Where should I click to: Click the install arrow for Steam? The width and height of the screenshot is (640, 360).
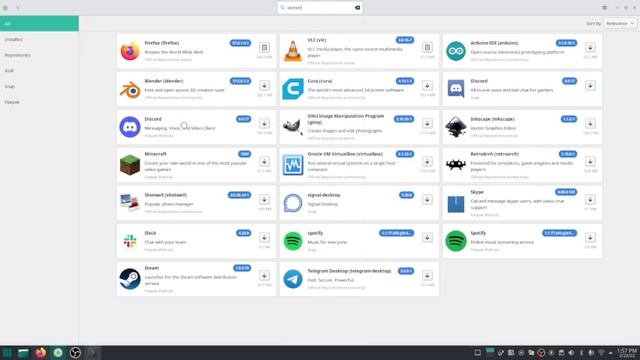click(x=264, y=276)
